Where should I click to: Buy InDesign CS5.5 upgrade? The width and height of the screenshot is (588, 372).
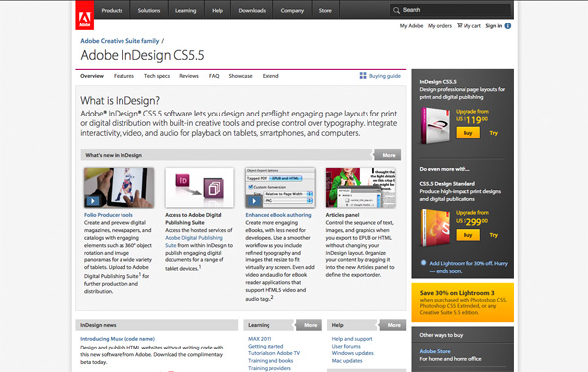(x=467, y=133)
